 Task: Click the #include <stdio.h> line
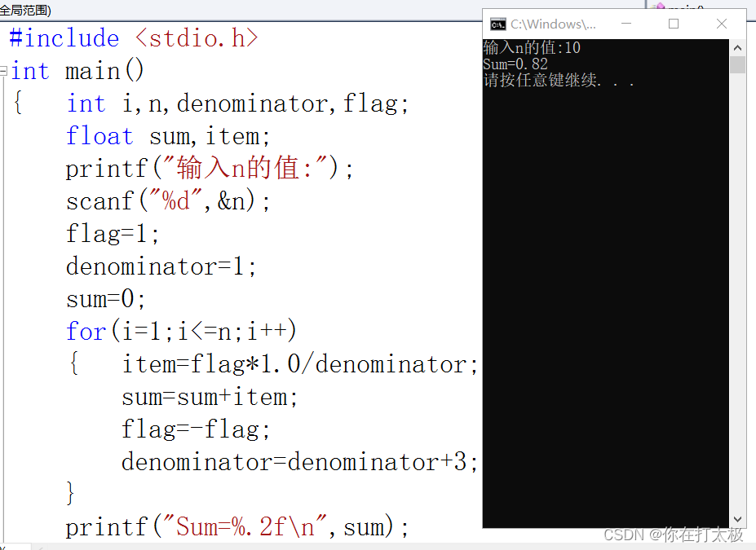[x=134, y=38]
